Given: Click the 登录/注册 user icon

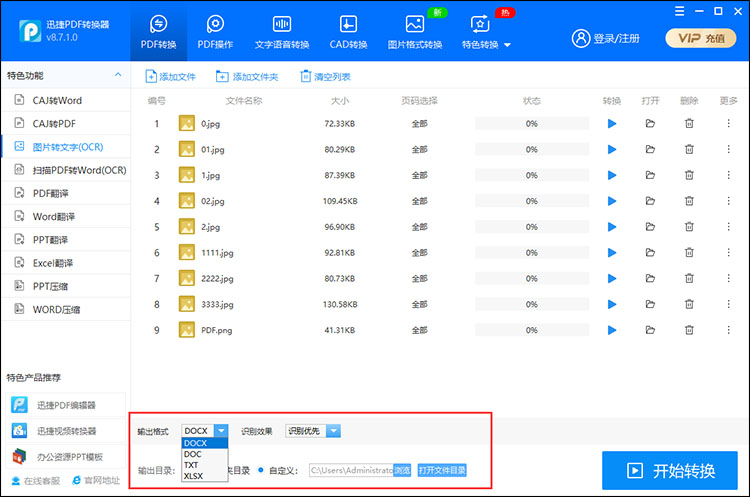Looking at the screenshot, I should 581,38.
